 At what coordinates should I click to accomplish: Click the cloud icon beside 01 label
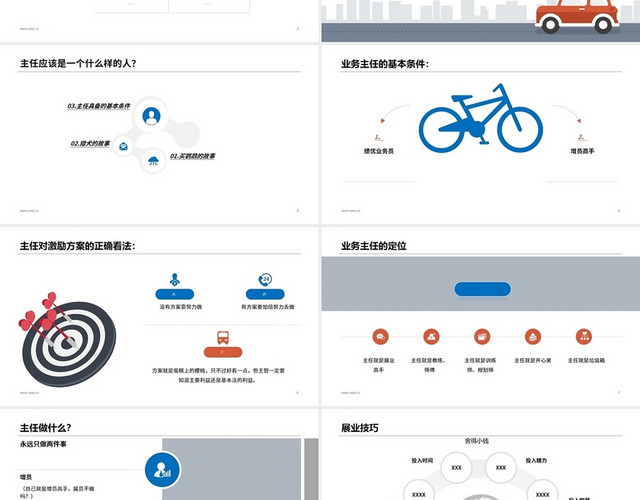(x=153, y=161)
